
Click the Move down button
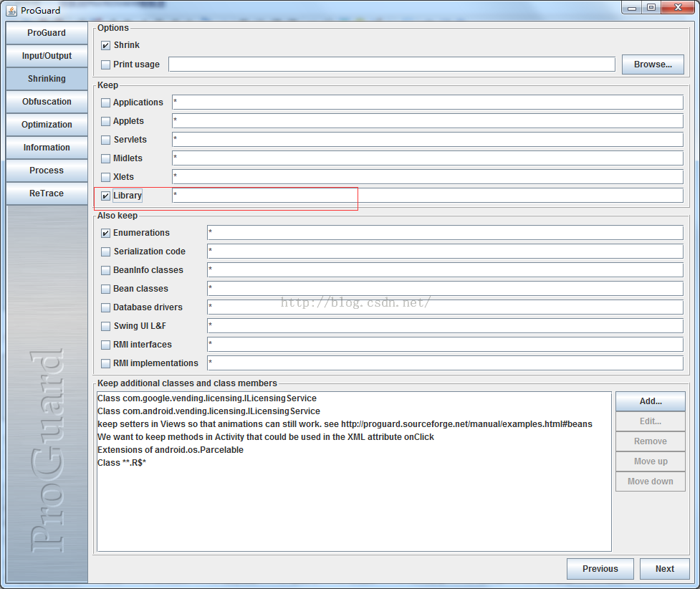click(x=651, y=482)
